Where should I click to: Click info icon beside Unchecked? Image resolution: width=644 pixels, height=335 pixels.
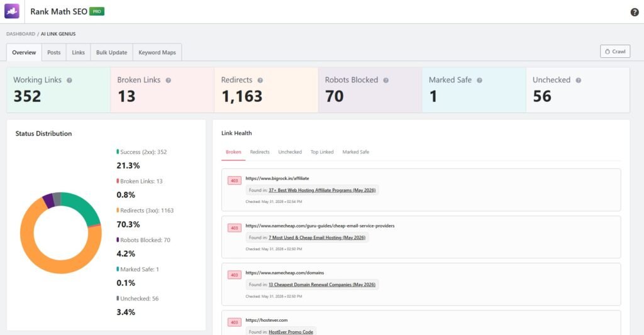coord(579,80)
